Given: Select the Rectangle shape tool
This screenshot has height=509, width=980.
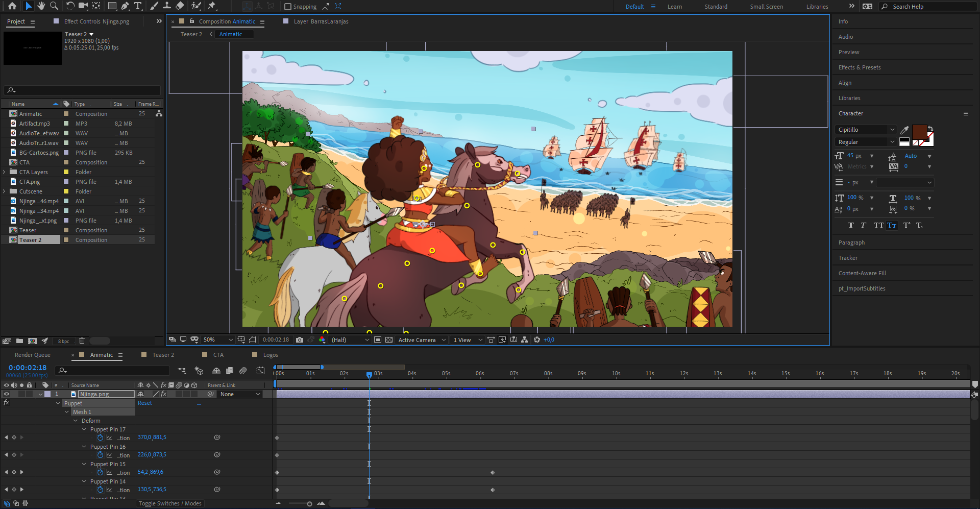Looking at the screenshot, I should click(112, 6).
